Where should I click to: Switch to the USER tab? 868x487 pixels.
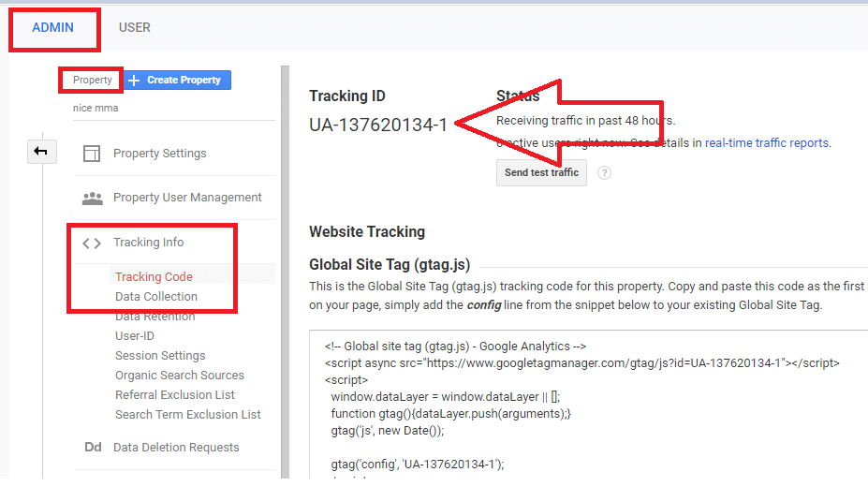click(135, 28)
